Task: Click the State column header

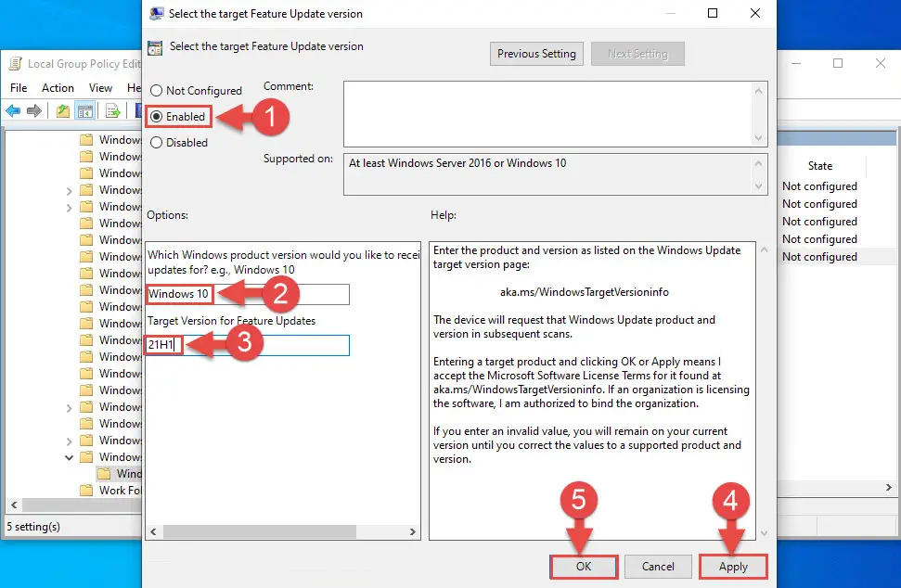Action: (820, 166)
